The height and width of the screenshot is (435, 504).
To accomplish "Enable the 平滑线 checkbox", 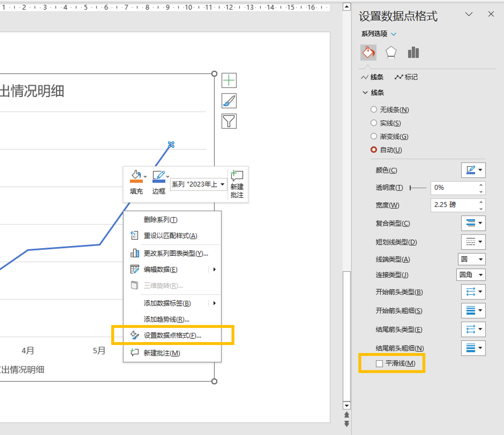I will point(379,364).
